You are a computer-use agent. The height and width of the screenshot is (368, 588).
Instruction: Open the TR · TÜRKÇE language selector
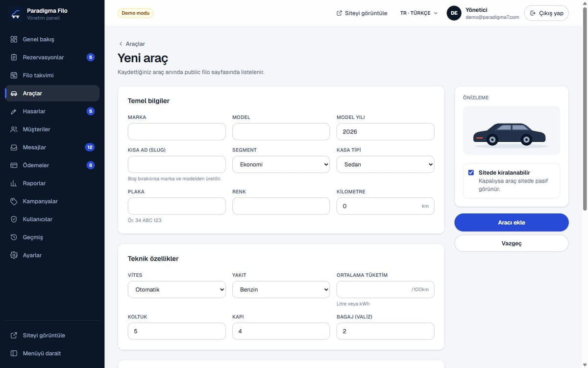(419, 13)
